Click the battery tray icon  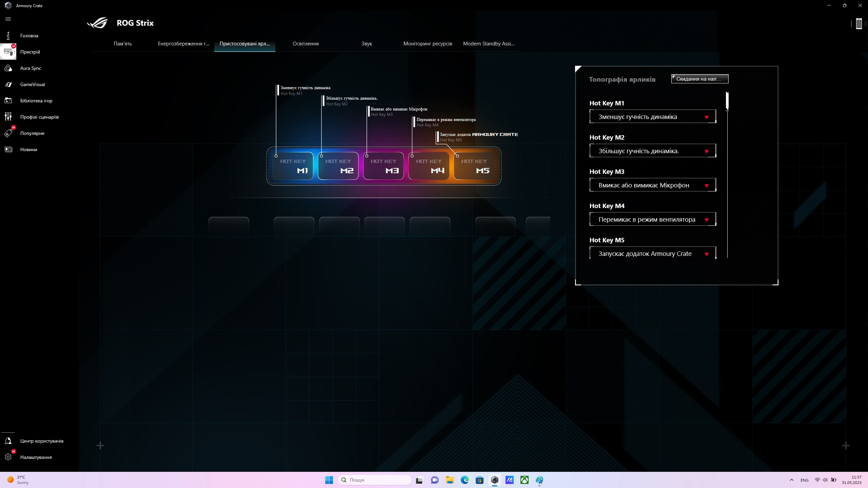pos(834,480)
